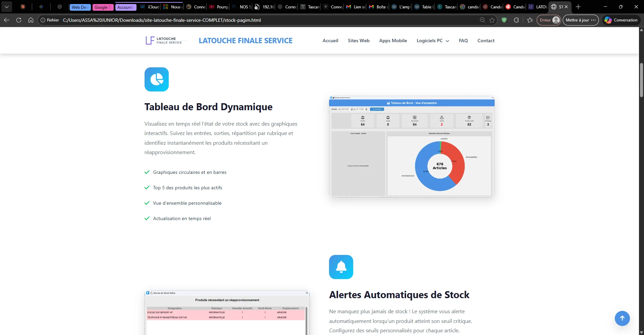Open favorites with the star-list icon
The image size is (644, 335).
pyautogui.click(x=530, y=20)
